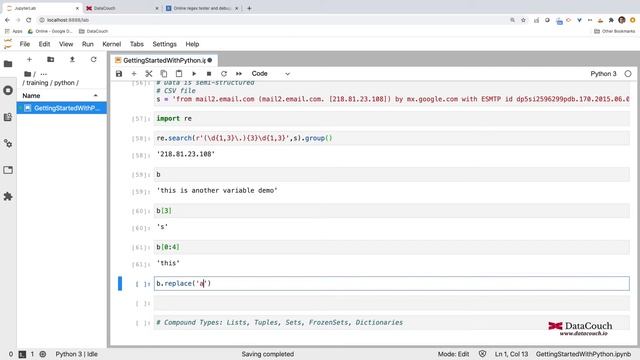Open the View menu
Viewport: 640px width, 360px height.
click(66, 44)
